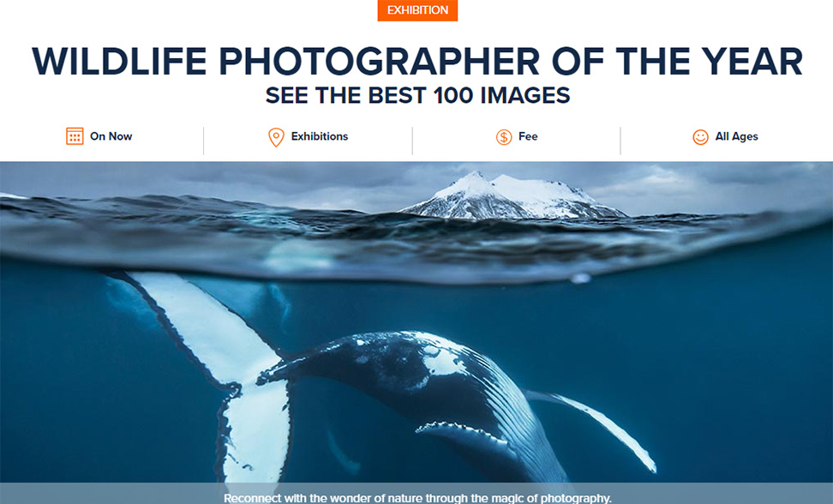Click the divider between Fee and All Ages
The image size is (833, 504).
[x=620, y=141]
